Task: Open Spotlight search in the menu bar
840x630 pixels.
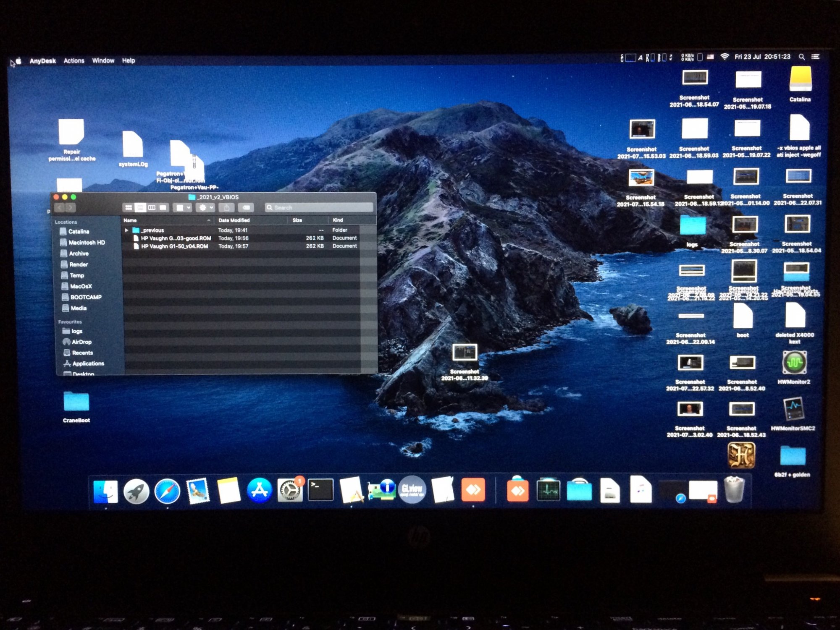Action: click(801, 57)
